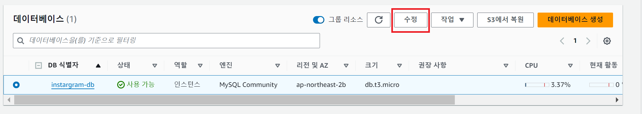Click search magnifier icon in filter
The width and height of the screenshot is (644, 114).
[21, 41]
